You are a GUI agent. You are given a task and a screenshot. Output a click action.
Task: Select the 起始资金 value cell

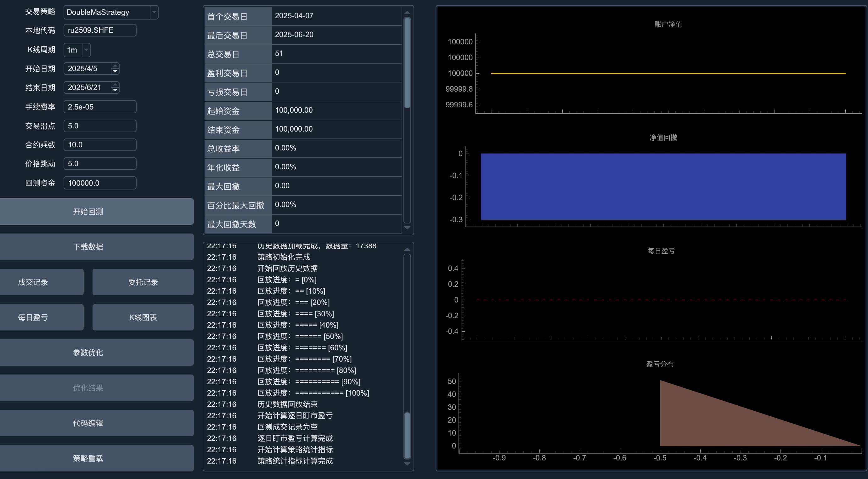point(337,110)
